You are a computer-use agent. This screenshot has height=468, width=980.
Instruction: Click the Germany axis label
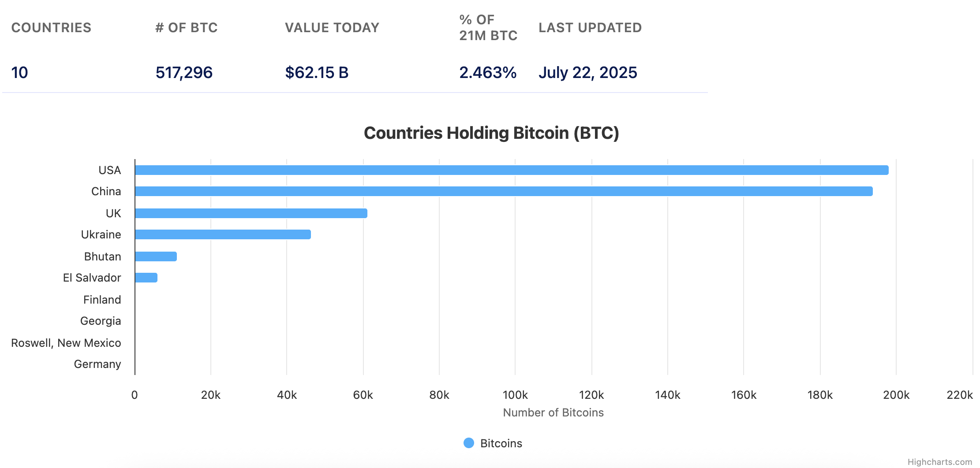click(x=97, y=364)
